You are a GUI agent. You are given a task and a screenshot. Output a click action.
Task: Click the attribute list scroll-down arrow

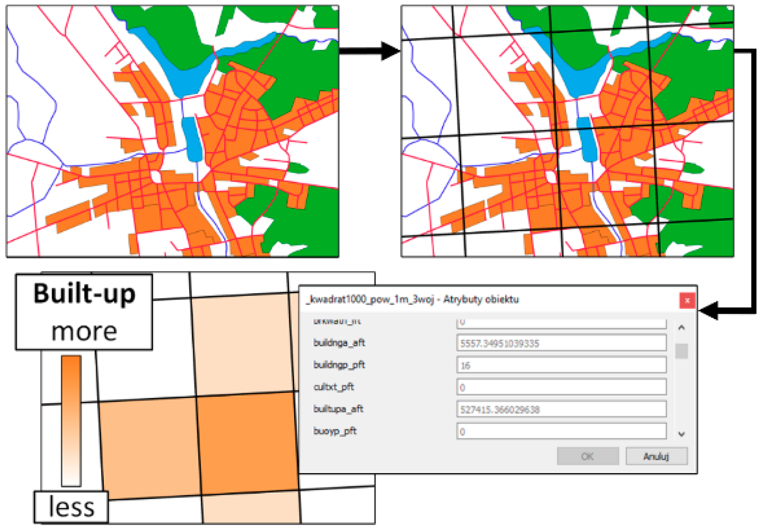coord(682,434)
